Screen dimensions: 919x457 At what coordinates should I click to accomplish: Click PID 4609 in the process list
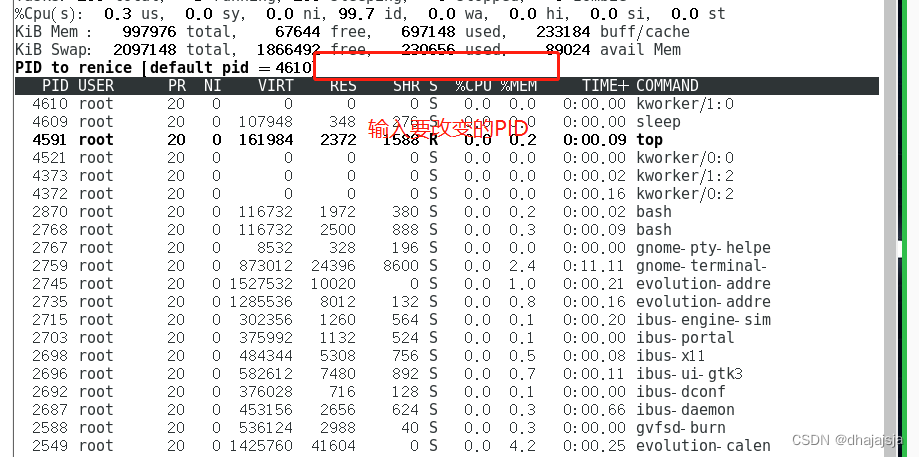coord(50,122)
